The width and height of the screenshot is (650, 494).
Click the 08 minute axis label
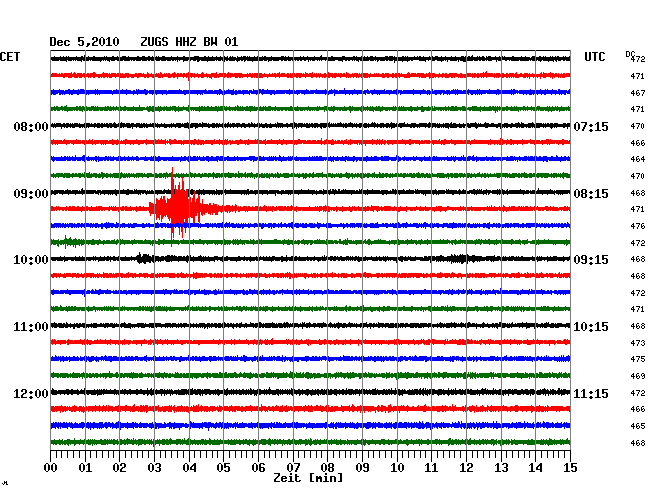click(327, 468)
